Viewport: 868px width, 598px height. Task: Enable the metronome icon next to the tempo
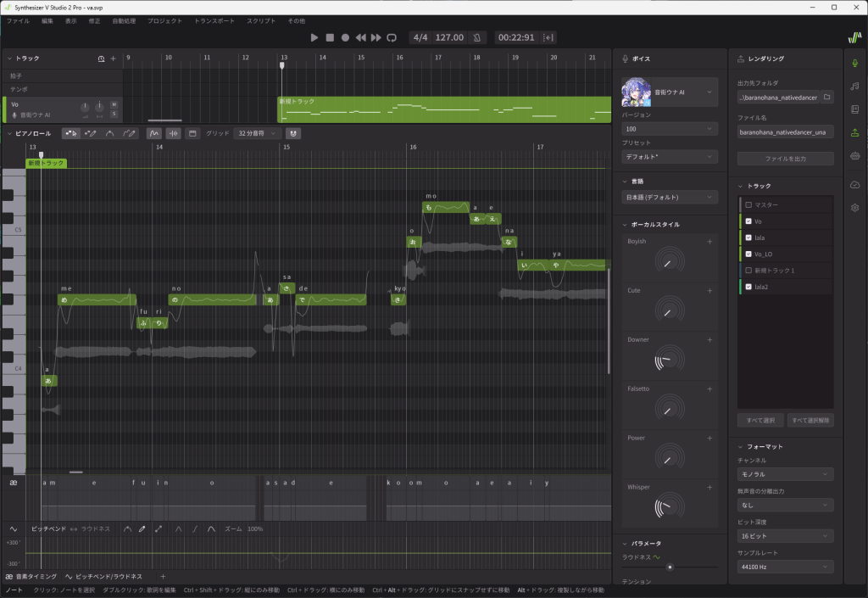(x=476, y=37)
